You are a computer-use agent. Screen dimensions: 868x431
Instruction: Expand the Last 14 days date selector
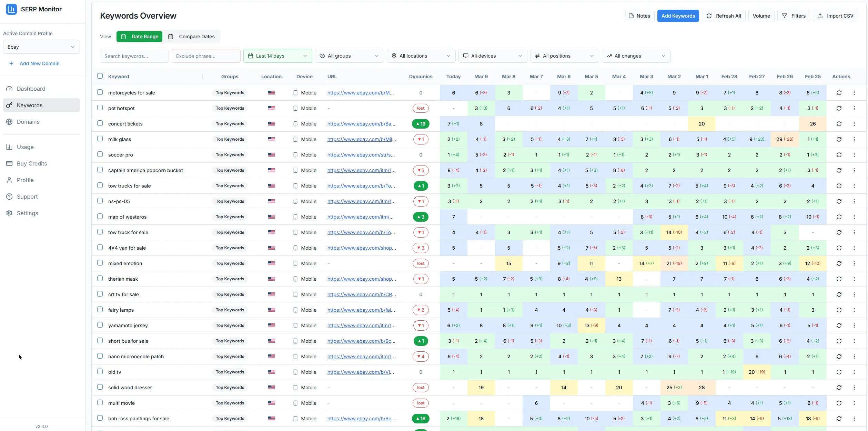click(x=277, y=56)
